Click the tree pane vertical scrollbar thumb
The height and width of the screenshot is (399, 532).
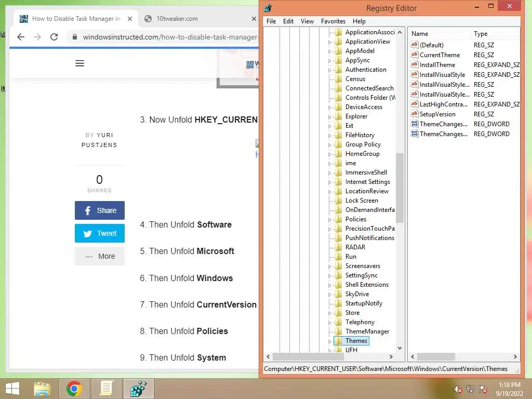click(x=400, y=188)
